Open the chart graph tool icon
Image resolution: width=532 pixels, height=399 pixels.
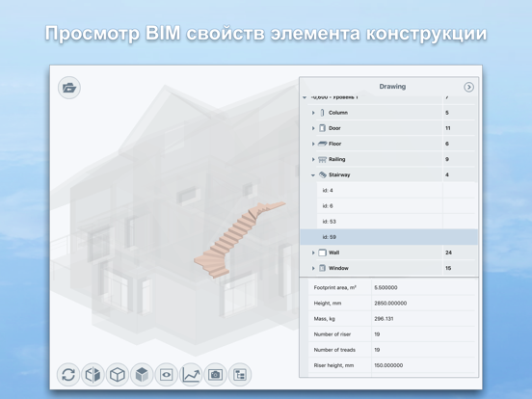191,375
